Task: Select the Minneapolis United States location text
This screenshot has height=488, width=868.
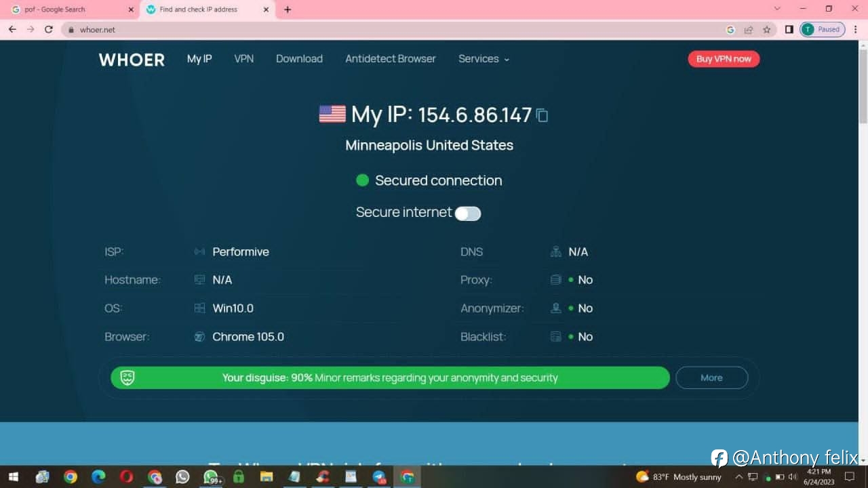Action: click(x=429, y=145)
